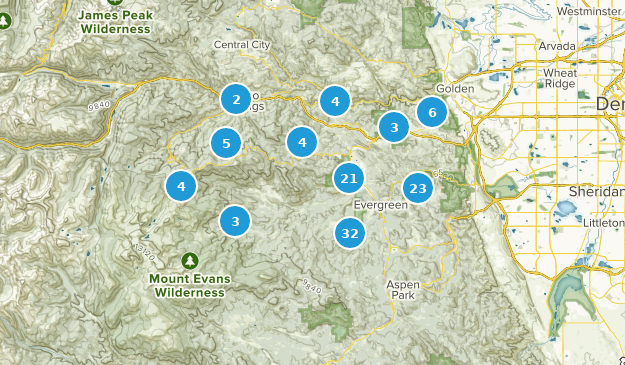
Task: Click the 13120 elevation contour label
Action: click(x=144, y=252)
